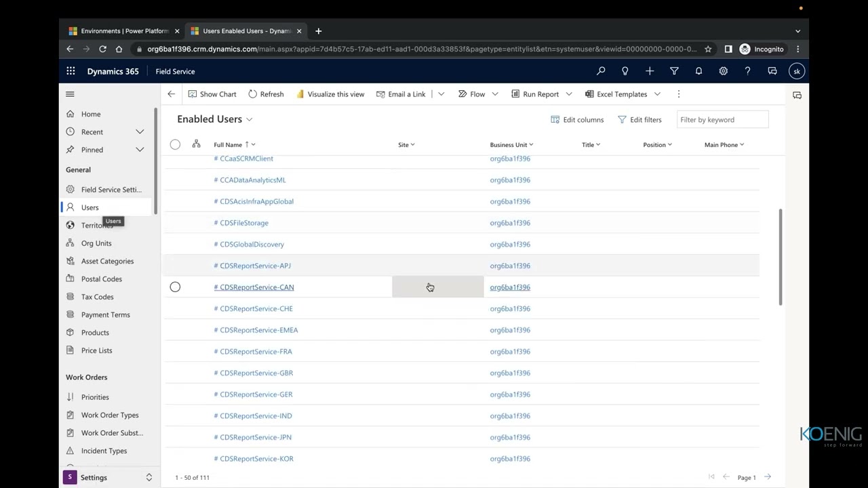Open the user account avatar
The height and width of the screenshot is (488, 868).
pyautogui.click(x=797, y=71)
